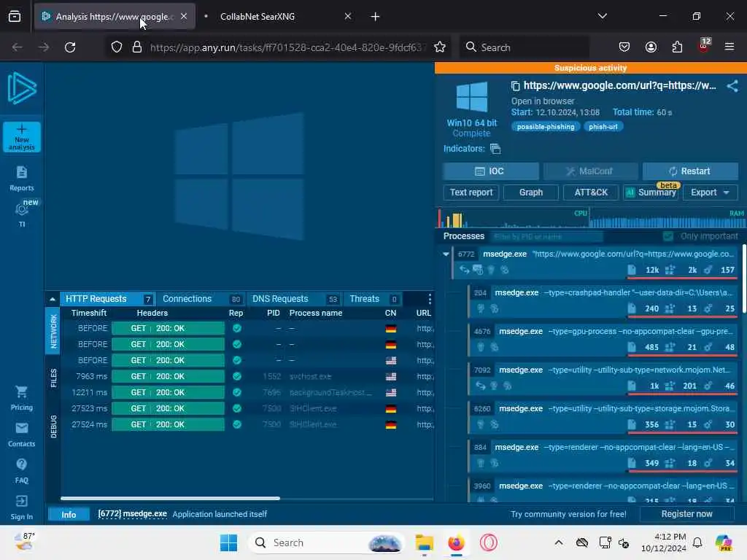747x560 pixels.
Task: Collapse the bottom panel with the up arrow
Action: [x=53, y=299]
